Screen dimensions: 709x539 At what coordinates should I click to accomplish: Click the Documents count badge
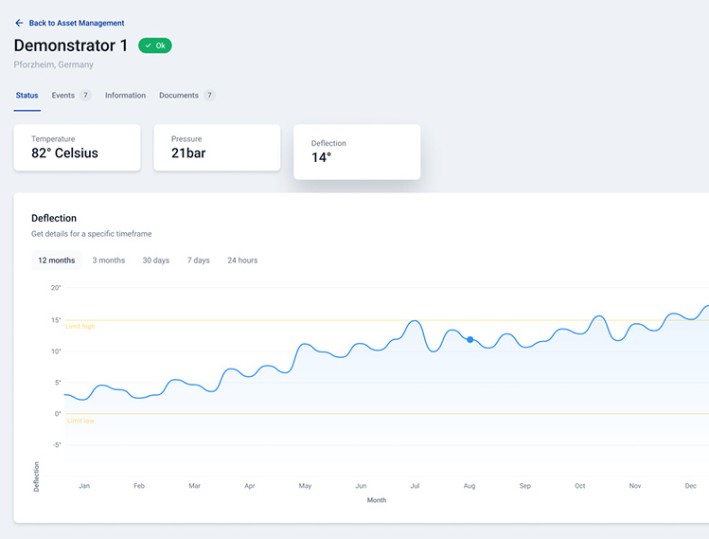(x=209, y=96)
